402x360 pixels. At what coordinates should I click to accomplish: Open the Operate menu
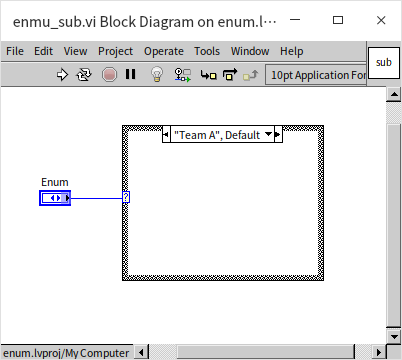click(164, 51)
